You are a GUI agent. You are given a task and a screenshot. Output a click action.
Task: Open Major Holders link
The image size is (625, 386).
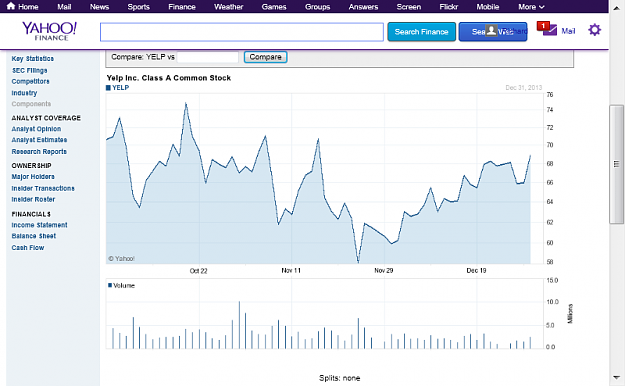tap(33, 177)
